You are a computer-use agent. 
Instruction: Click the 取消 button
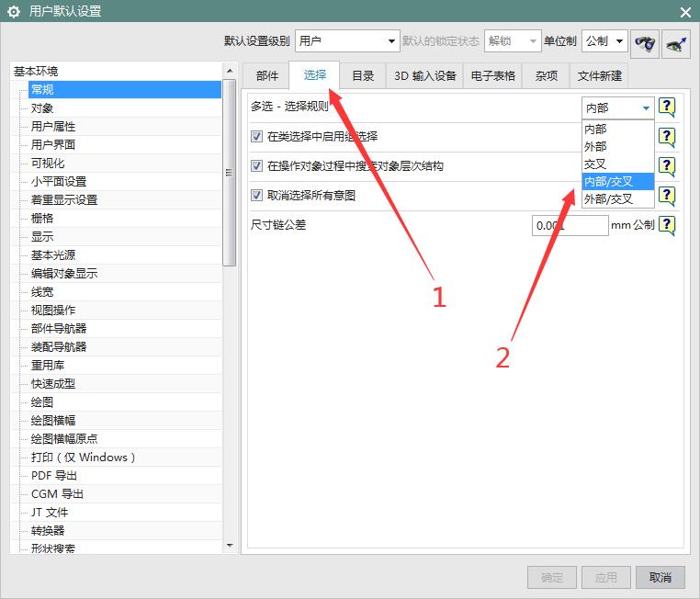pyautogui.click(x=660, y=578)
